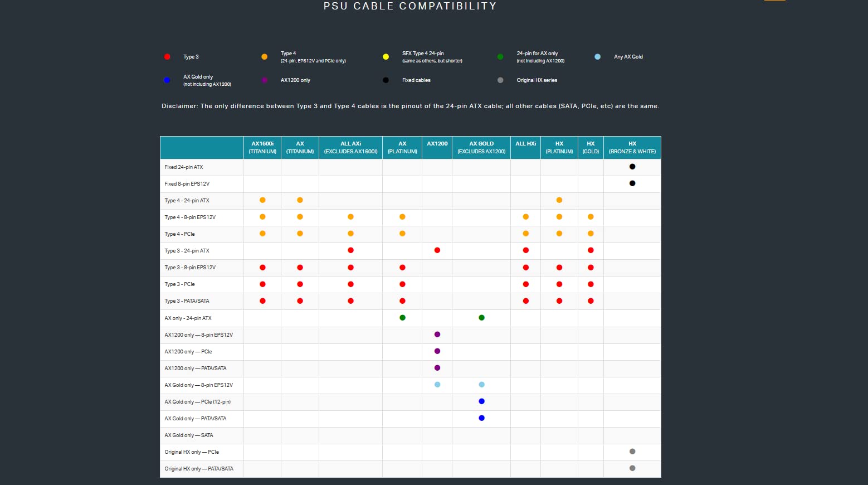Click the 'Fixed 24-pin ATX' row label
868x485 pixels.
pos(184,167)
